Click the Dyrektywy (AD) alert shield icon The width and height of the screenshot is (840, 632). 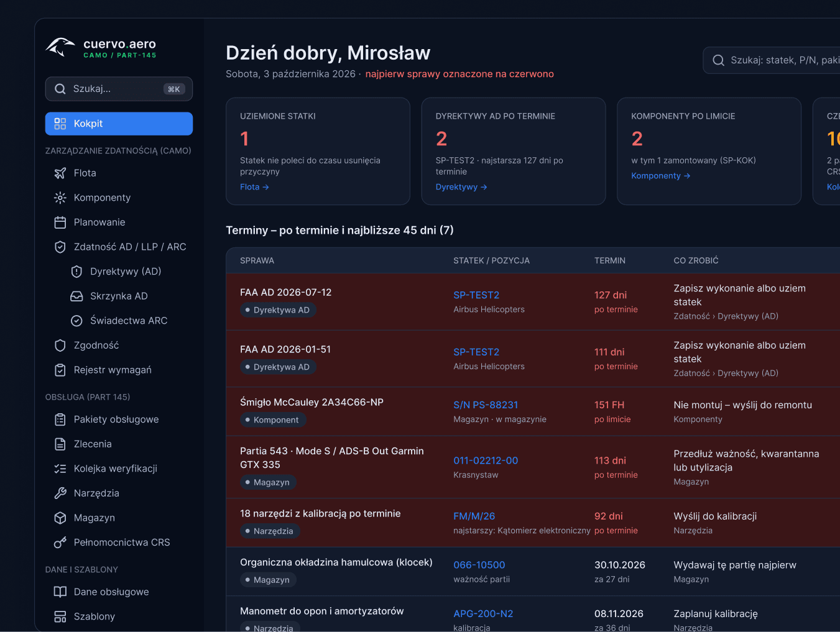point(76,272)
